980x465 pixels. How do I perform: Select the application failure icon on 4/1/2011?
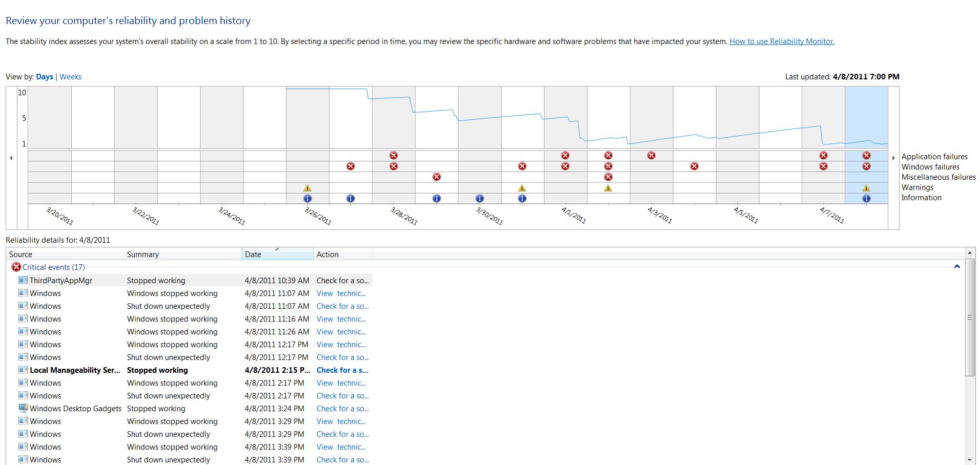click(565, 155)
